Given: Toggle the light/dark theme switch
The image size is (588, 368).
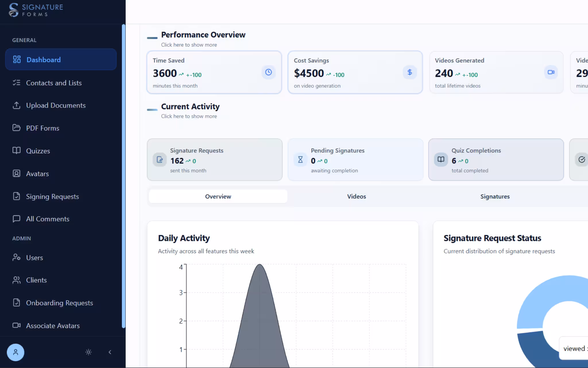Looking at the screenshot, I should (x=88, y=352).
